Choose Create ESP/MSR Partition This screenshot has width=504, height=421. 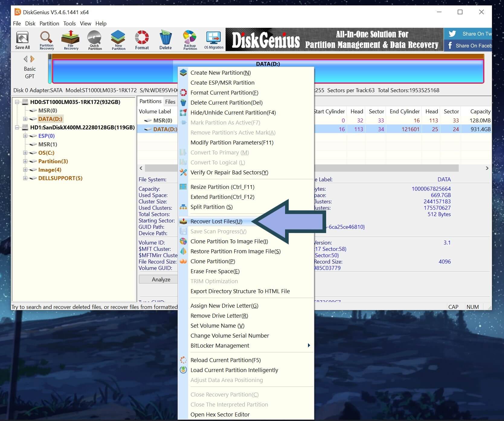(x=222, y=83)
